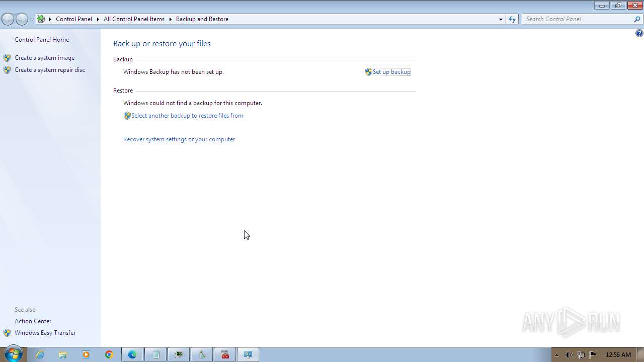
Task: Click 'Windows could not find a backup' text
Action: click(193, 103)
